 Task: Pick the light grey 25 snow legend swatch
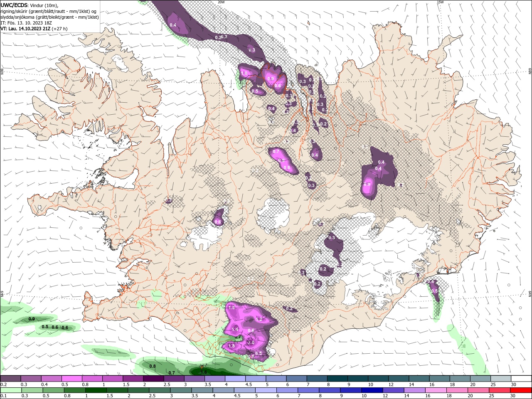click(501, 379)
